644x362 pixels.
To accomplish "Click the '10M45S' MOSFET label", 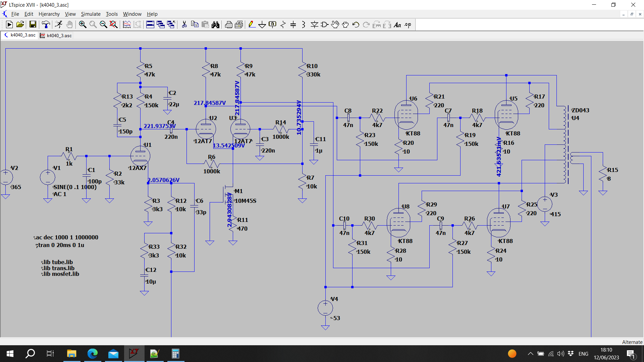I will 245,201.
